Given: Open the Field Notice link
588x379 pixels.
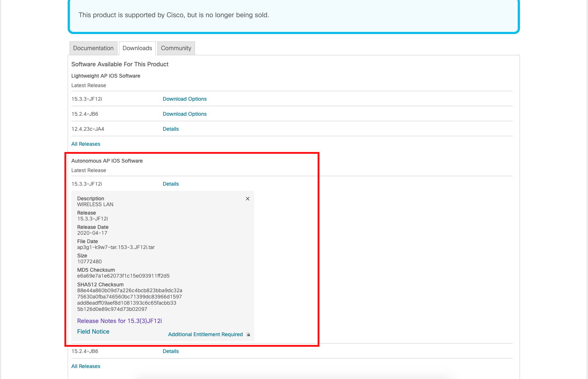Looking at the screenshot, I should click(93, 331).
